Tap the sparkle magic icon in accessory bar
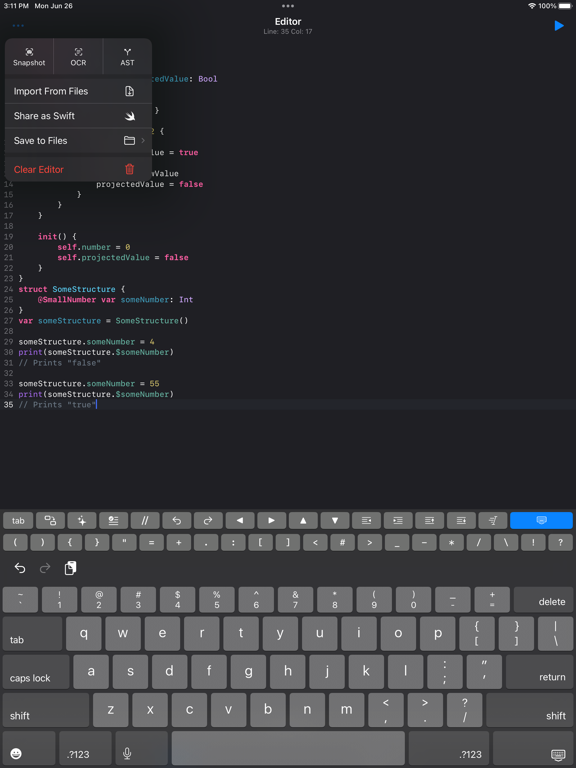This screenshot has width=576, height=768. (82, 520)
